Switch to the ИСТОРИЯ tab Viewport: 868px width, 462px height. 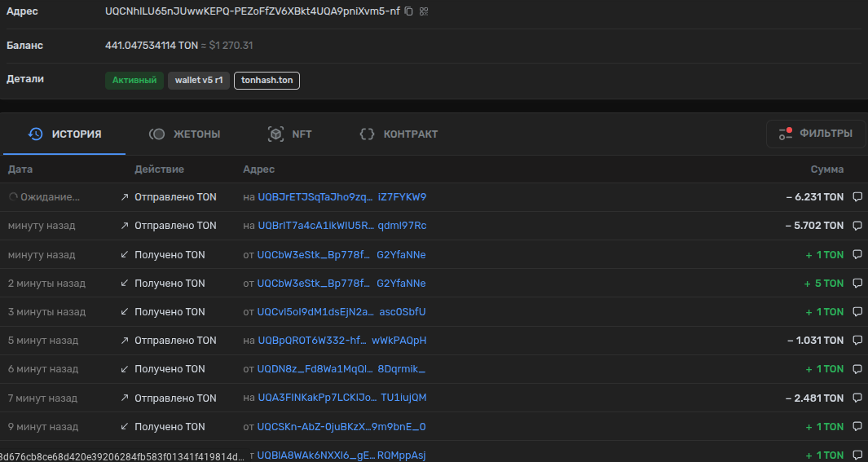[65, 134]
